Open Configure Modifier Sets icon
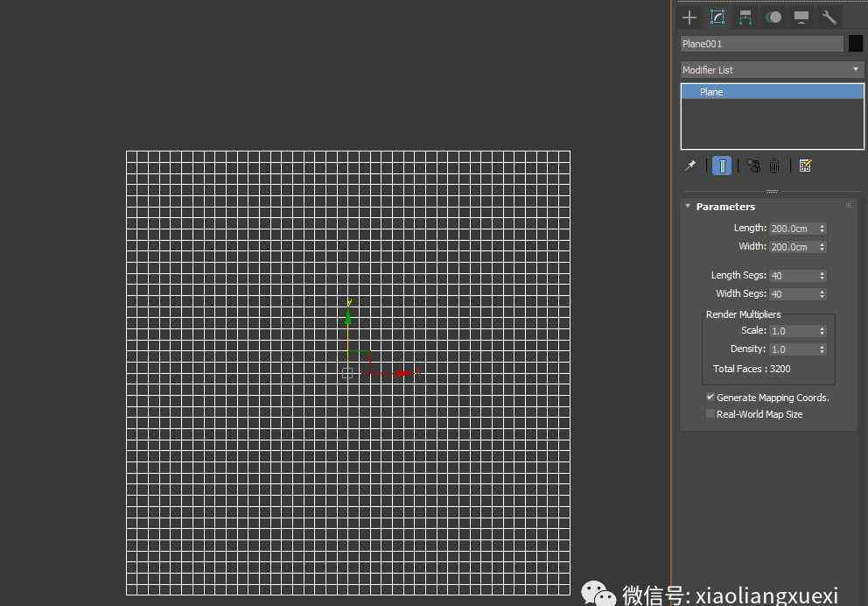 click(x=805, y=166)
